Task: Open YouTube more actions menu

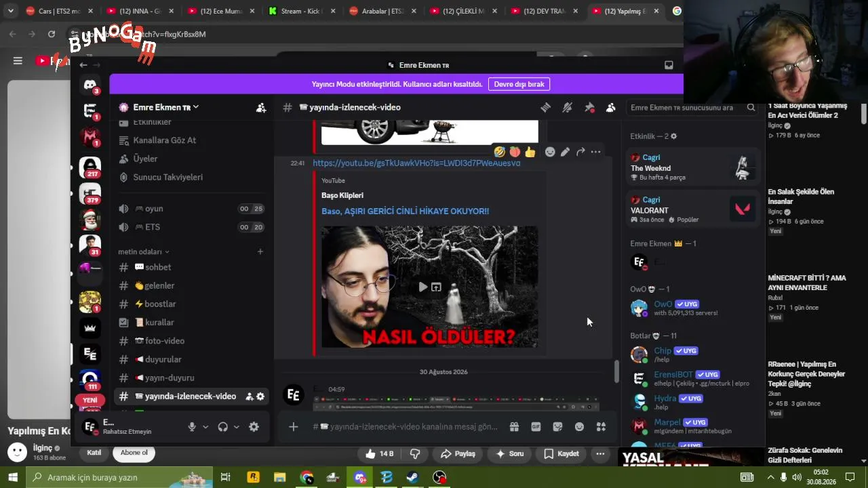Action: click(x=600, y=454)
